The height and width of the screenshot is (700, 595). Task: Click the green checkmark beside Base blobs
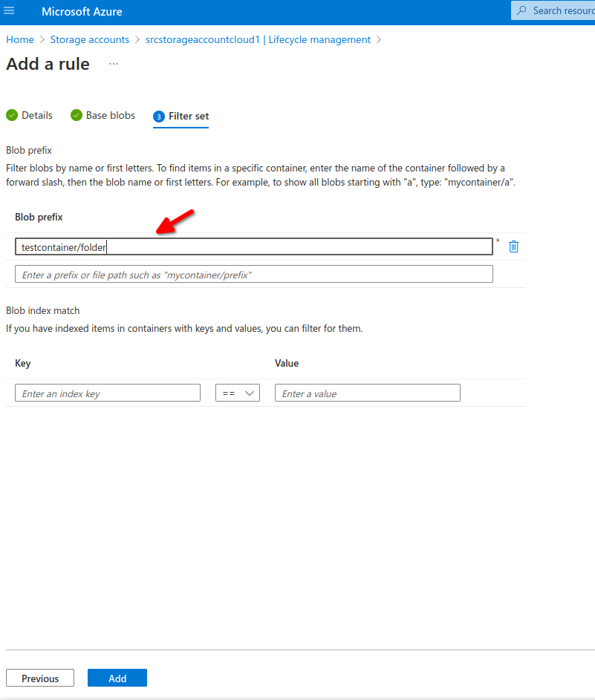[x=76, y=115]
